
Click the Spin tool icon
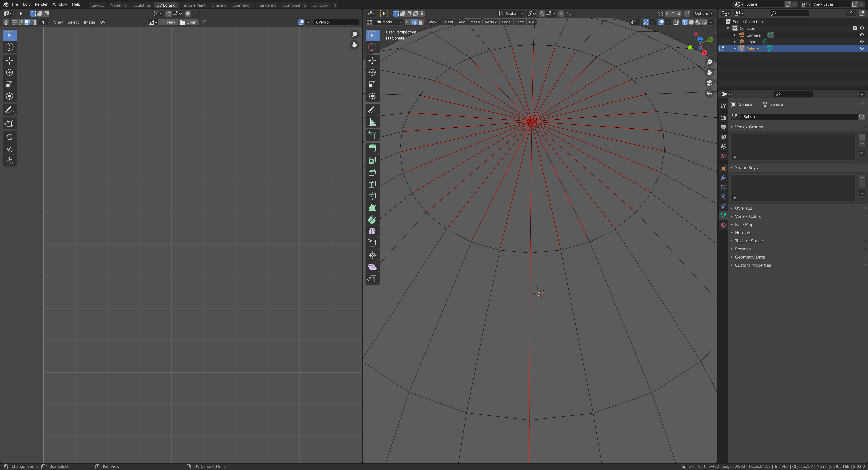[x=372, y=220]
